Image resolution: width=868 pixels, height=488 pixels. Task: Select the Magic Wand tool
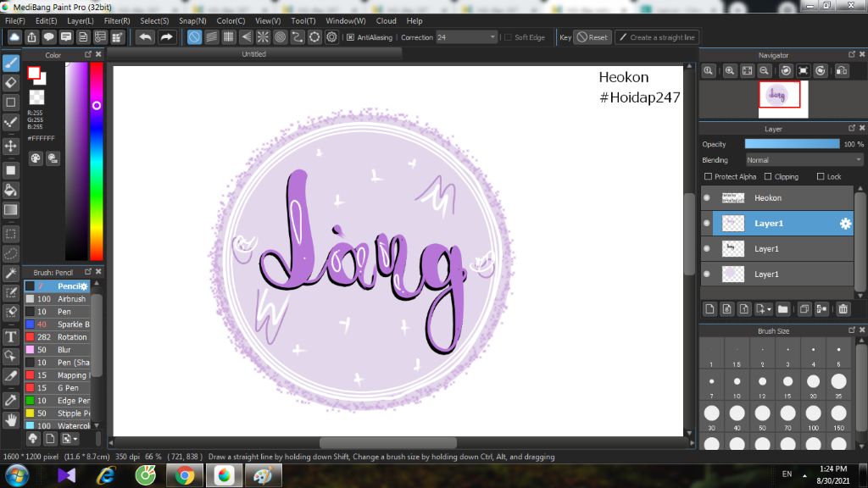point(11,274)
